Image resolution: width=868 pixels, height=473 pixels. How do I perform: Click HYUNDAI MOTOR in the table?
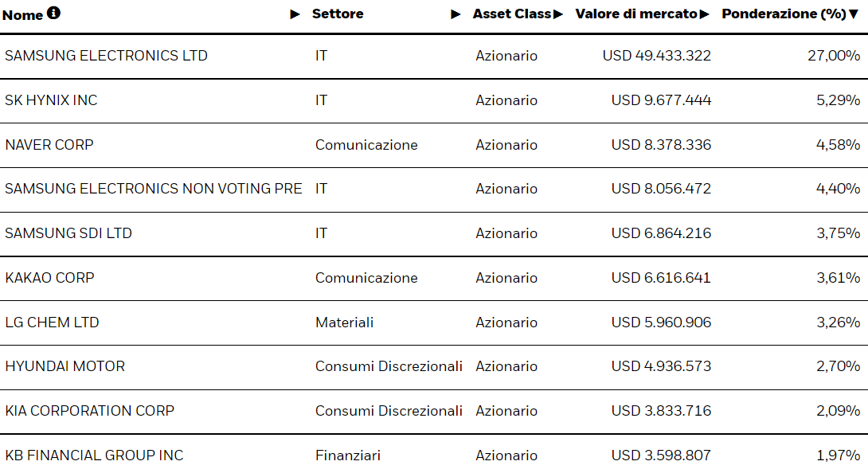click(x=65, y=366)
